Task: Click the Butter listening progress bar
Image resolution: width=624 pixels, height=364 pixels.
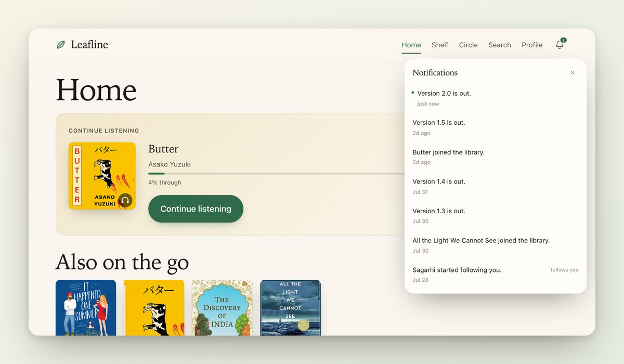Action: [x=277, y=173]
